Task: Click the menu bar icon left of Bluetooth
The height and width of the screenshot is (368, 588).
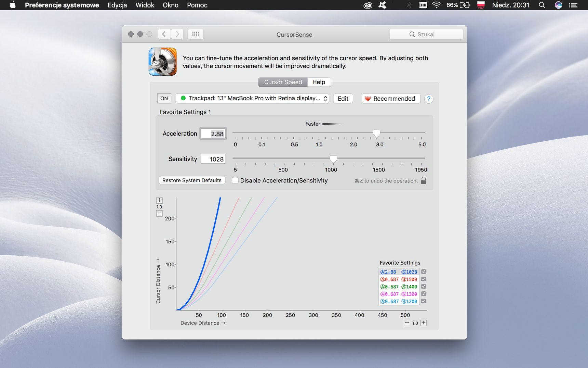Action: tap(382, 5)
